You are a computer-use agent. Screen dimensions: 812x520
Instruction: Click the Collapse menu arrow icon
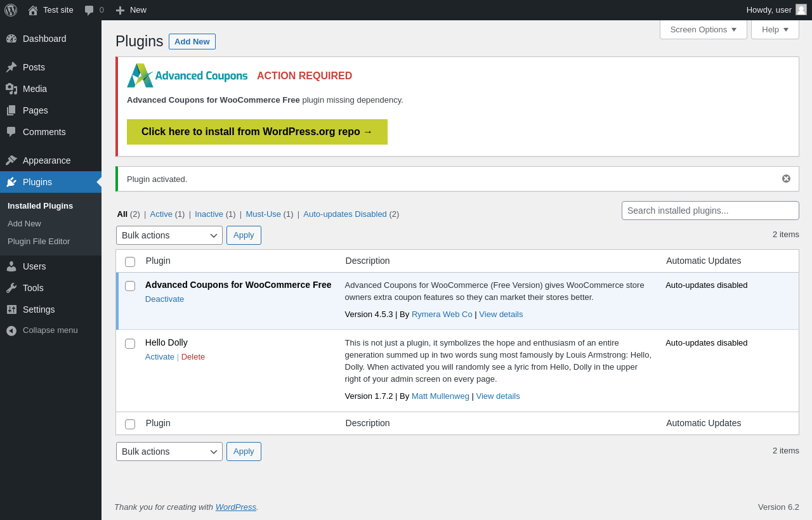[11, 330]
